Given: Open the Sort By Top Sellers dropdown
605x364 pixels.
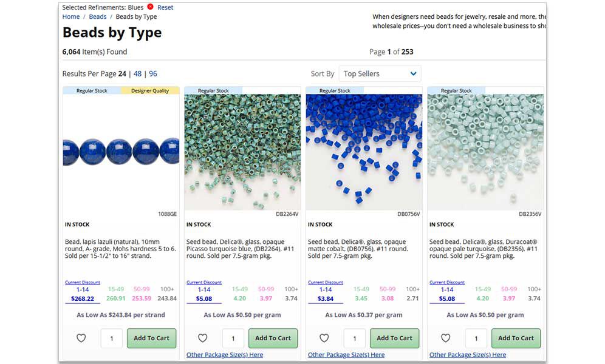Looking at the screenshot, I should [x=380, y=73].
